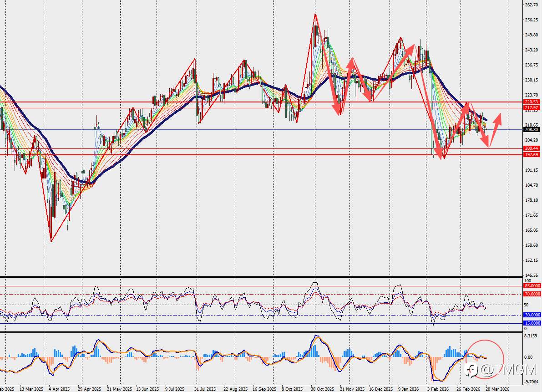Click the 3 Feb 2026 date label
This screenshot has width=542, height=392.
pyautogui.click(x=438, y=389)
